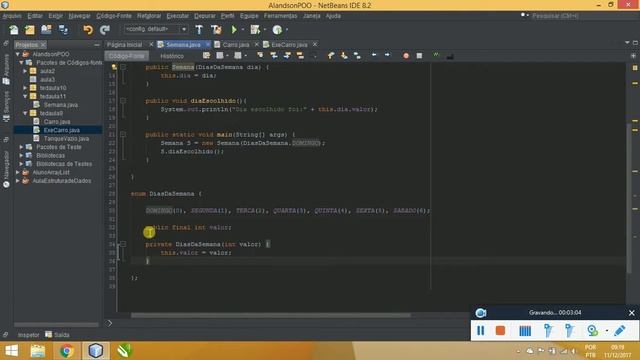Select Semana.java in the project tree
This screenshot has height=360, width=640.
coord(60,105)
